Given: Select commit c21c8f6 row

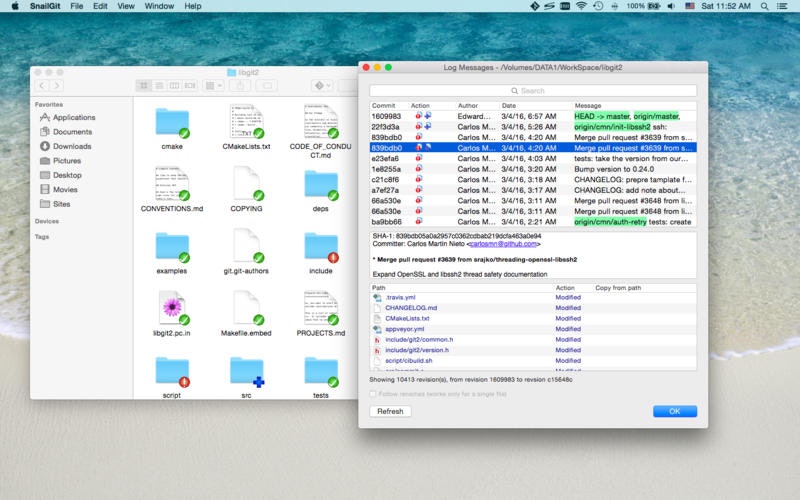Looking at the screenshot, I should 533,180.
